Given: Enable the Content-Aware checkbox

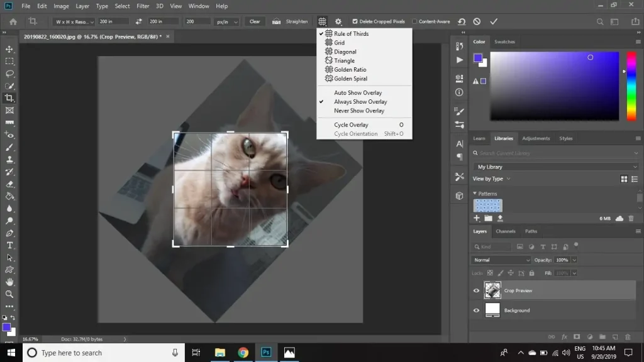Looking at the screenshot, I should tap(414, 21).
